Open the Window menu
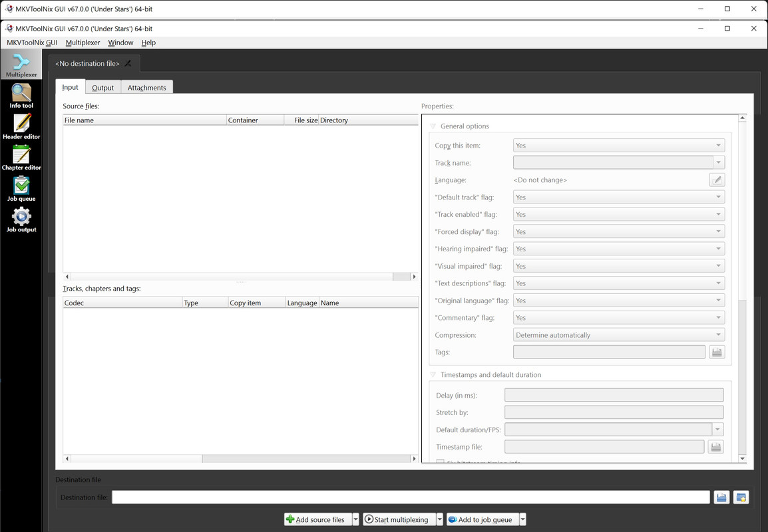Viewport: 768px width, 532px height. click(120, 43)
